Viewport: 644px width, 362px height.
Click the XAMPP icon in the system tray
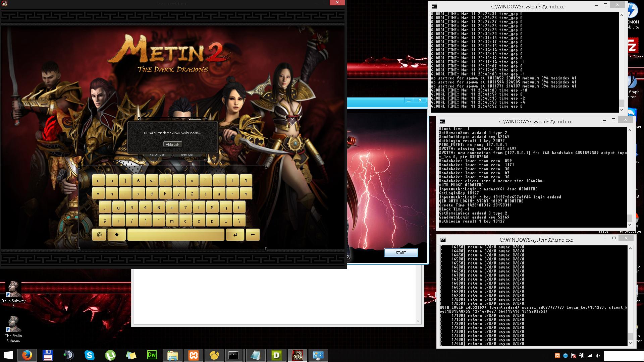coord(557,356)
